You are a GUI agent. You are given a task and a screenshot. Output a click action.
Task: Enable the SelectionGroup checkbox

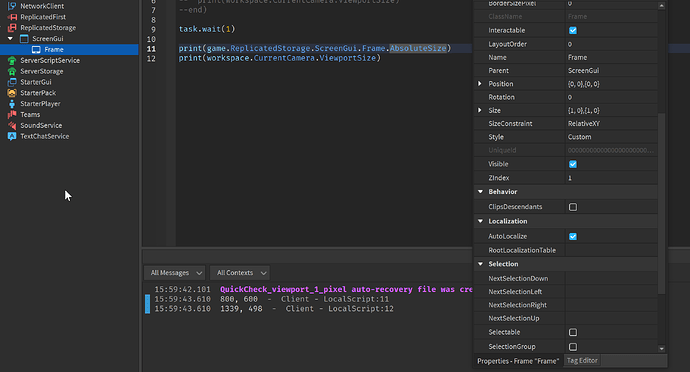click(573, 347)
